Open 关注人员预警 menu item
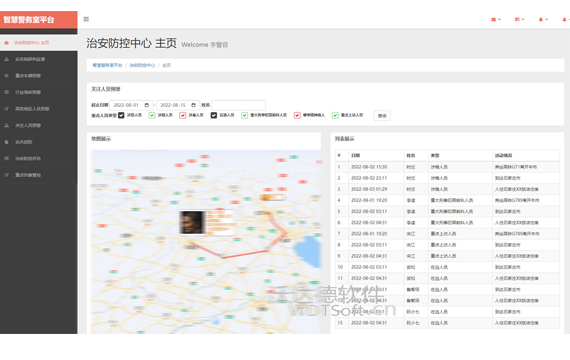The width and height of the screenshot is (570, 360). 39,125
